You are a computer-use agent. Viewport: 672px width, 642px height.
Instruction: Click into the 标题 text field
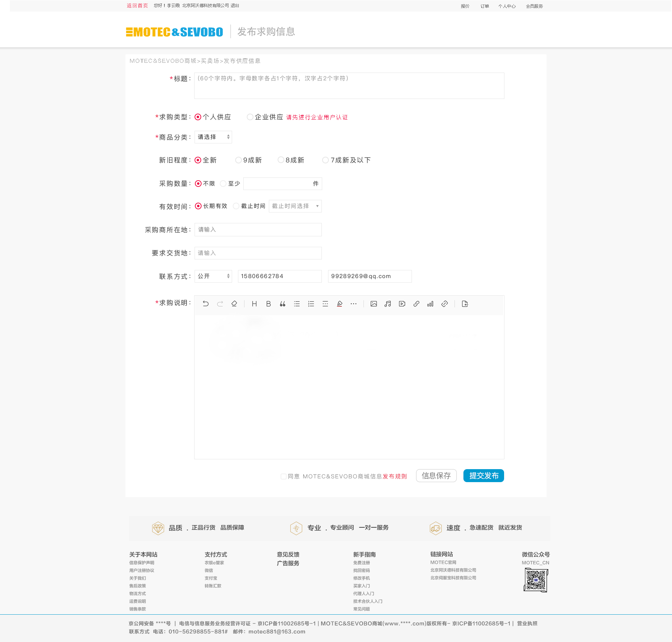349,86
